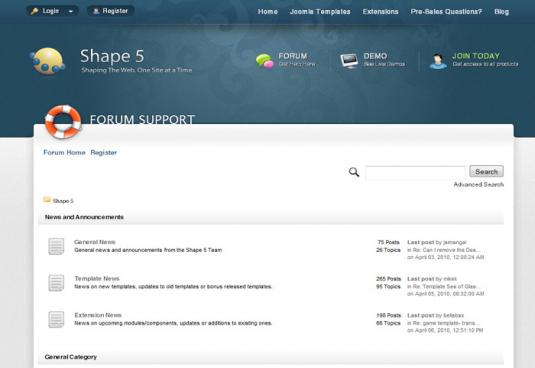
Task: Click the Register link under Forum Support
Action: tap(103, 152)
